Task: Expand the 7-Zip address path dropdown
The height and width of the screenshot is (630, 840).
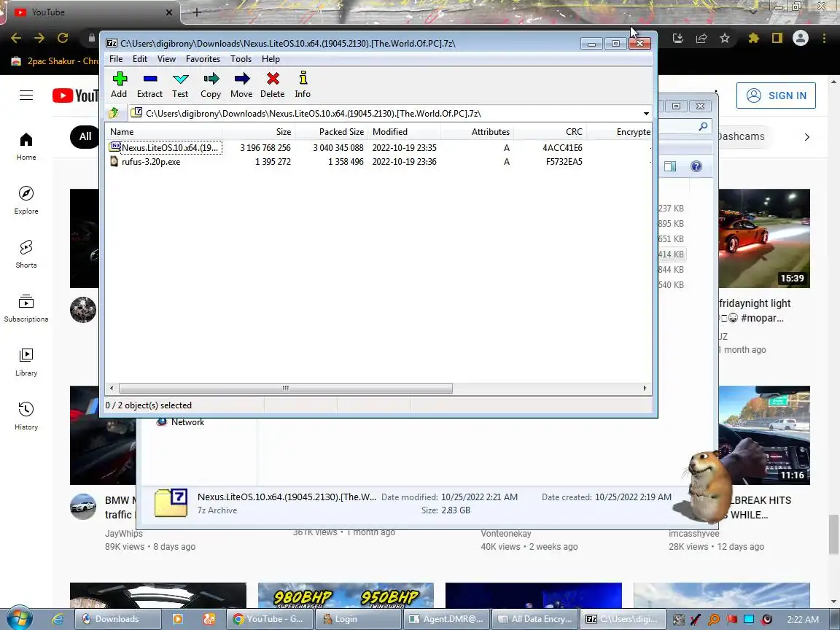Action: (646, 114)
